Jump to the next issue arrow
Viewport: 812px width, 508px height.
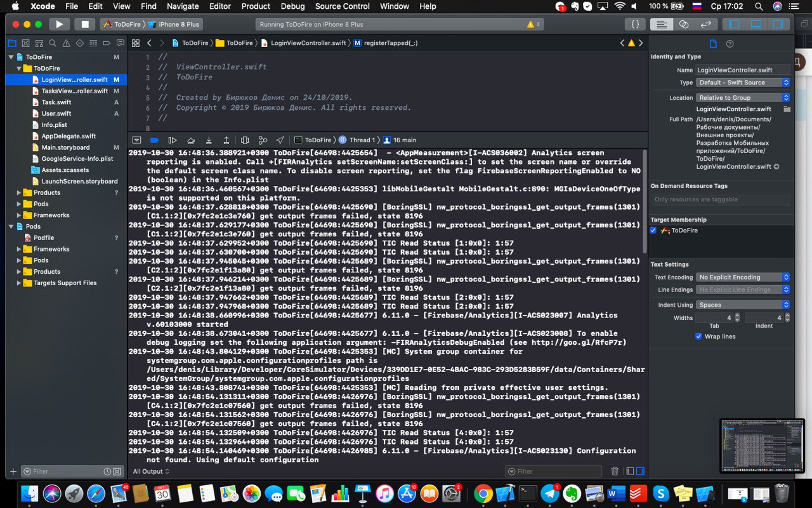[641, 43]
